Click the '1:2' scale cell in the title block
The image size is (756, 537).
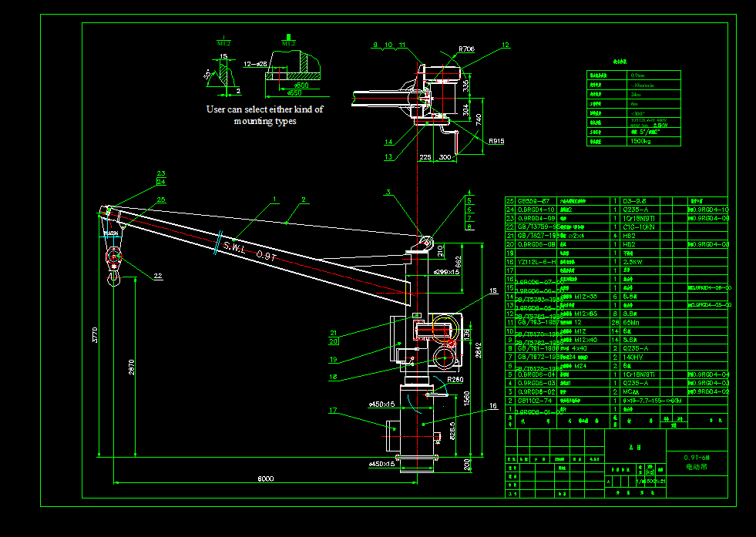click(660, 482)
